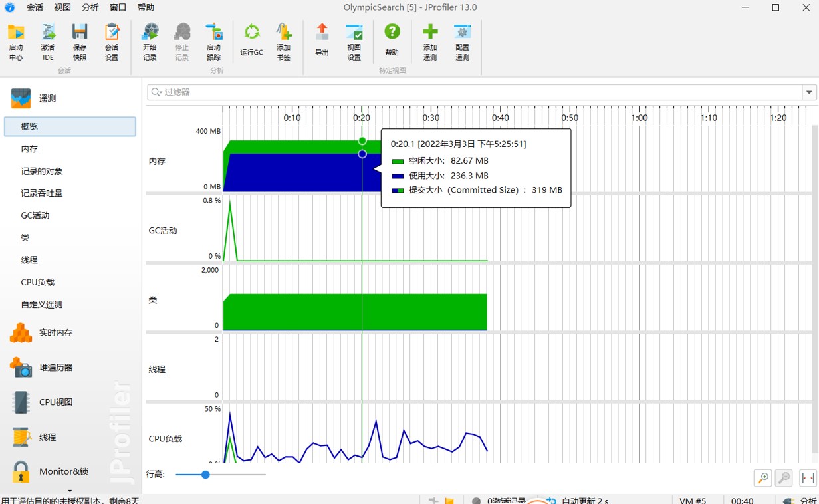Click the JProfiler app icon in title bar
819x504 pixels.
click(9, 7)
